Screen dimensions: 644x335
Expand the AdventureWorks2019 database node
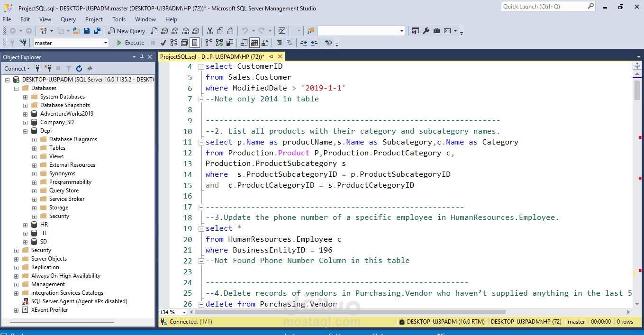click(x=26, y=114)
